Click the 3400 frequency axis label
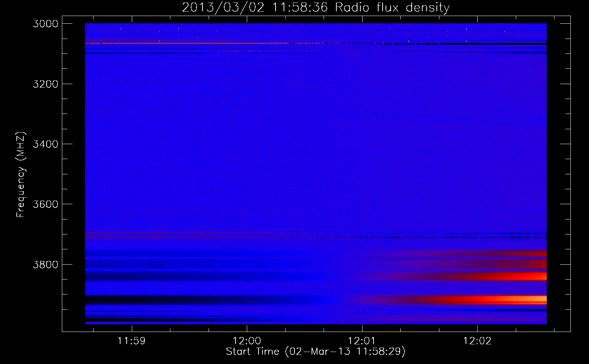 pyautogui.click(x=46, y=144)
